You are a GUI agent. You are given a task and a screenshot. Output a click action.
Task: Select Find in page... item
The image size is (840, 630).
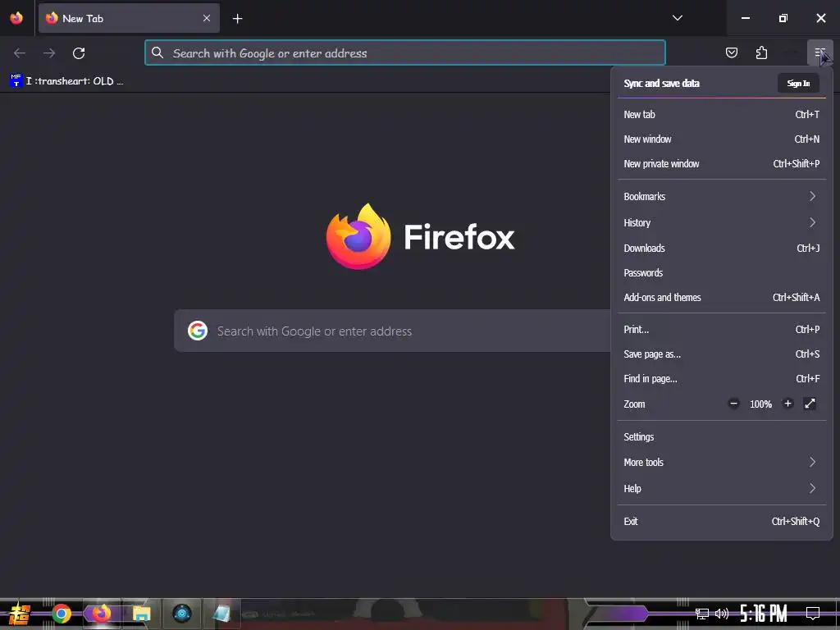pos(722,379)
